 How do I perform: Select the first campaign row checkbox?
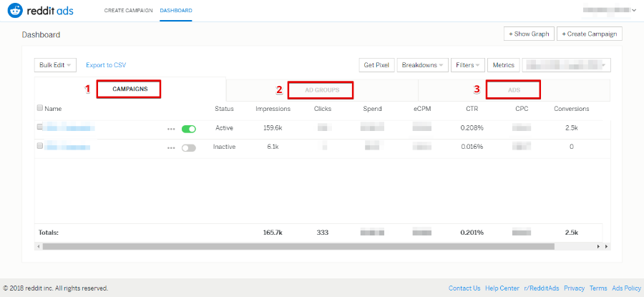(40, 128)
